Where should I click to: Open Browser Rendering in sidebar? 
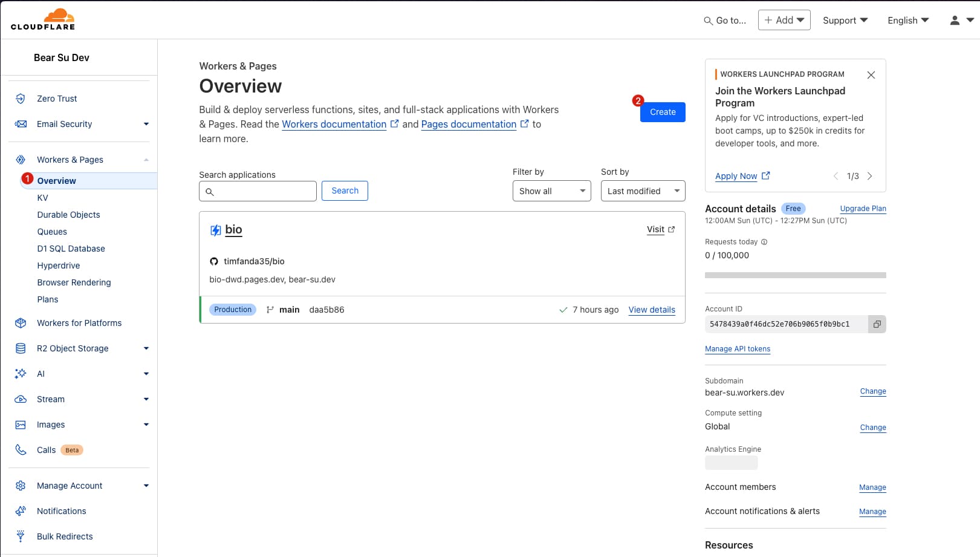coord(74,282)
